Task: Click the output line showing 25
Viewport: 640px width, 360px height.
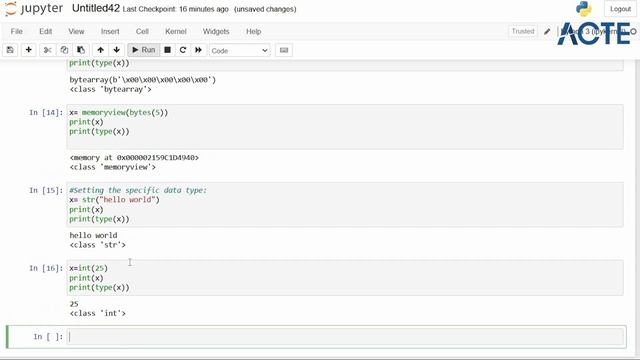Action: point(74,304)
